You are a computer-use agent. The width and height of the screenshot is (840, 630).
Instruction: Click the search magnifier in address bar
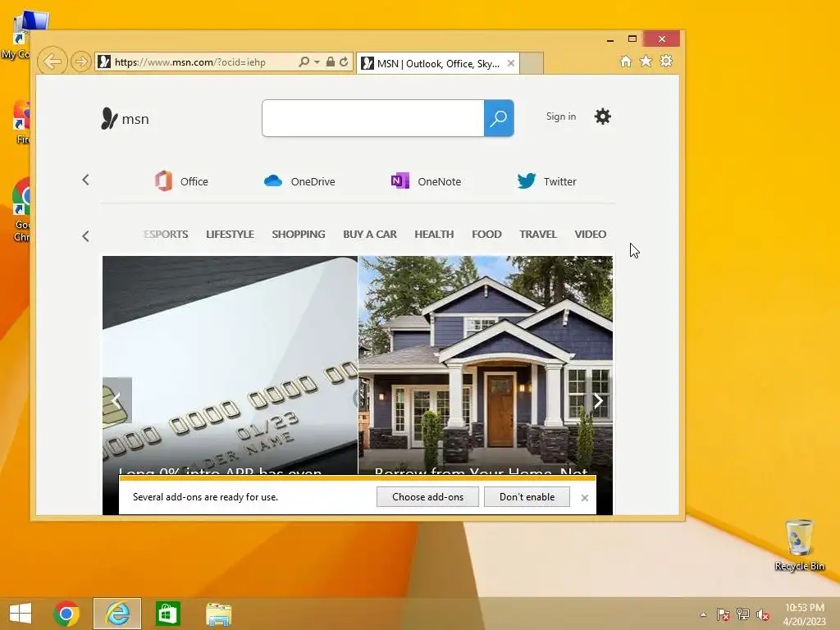click(x=304, y=62)
